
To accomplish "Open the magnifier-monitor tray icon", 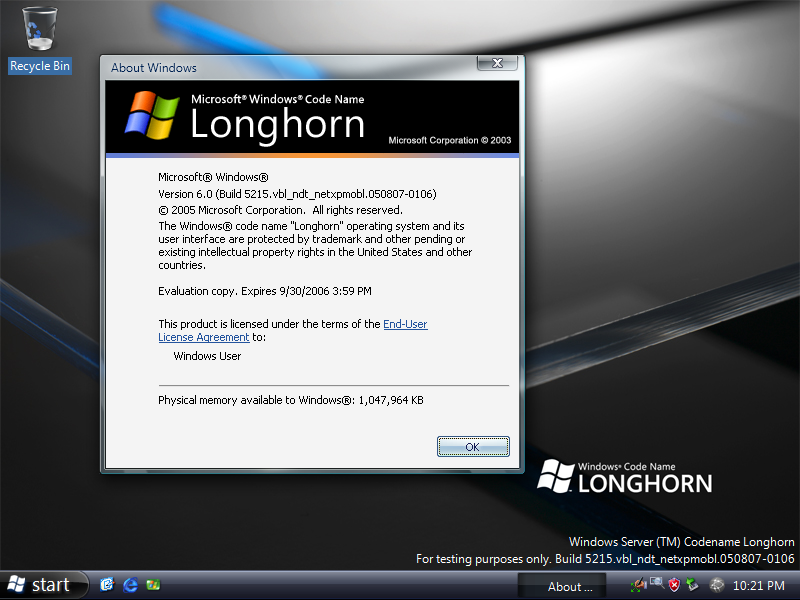I will (x=657, y=583).
